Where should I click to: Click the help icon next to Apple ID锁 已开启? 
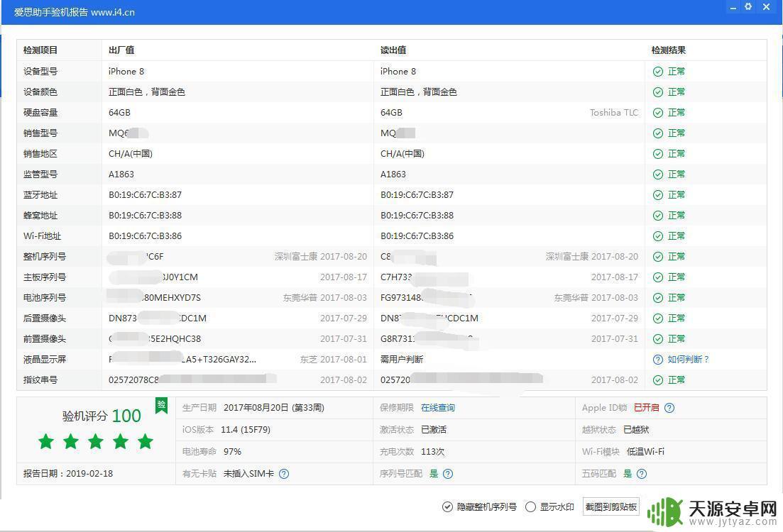[669, 408]
